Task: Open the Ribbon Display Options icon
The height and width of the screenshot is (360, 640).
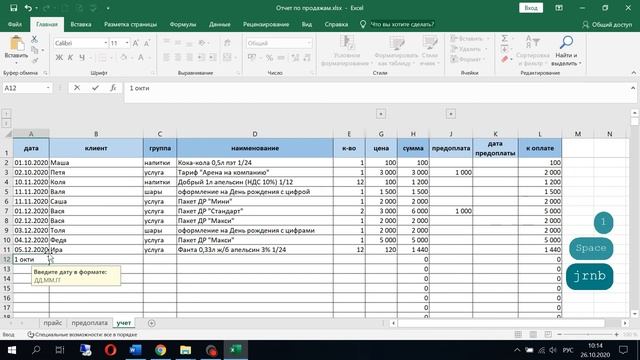Action: 559,8
